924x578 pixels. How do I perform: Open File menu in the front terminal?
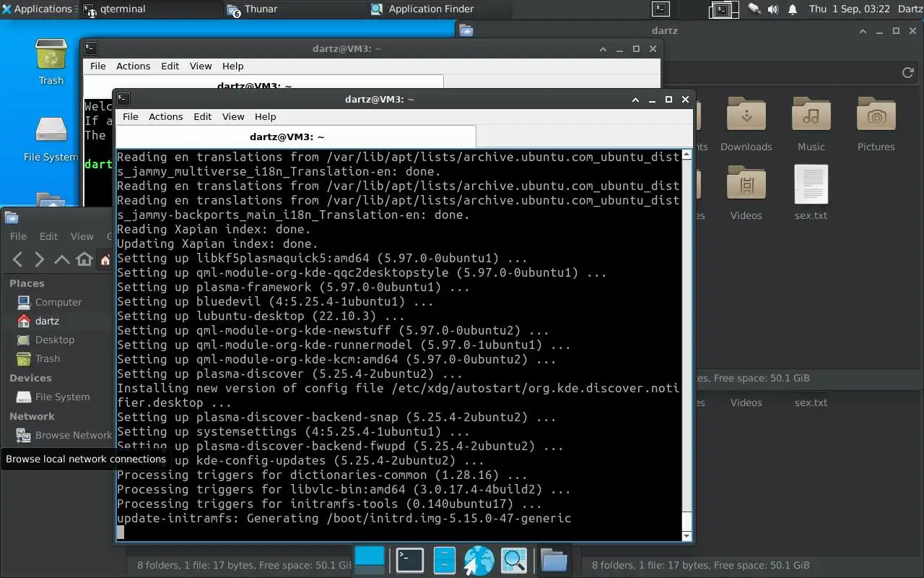tap(130, 116)
